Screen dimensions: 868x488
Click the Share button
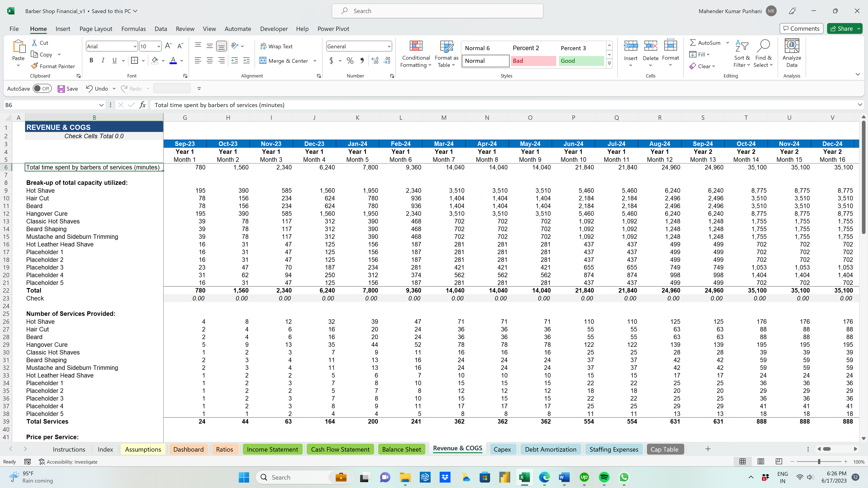point(842,28)
